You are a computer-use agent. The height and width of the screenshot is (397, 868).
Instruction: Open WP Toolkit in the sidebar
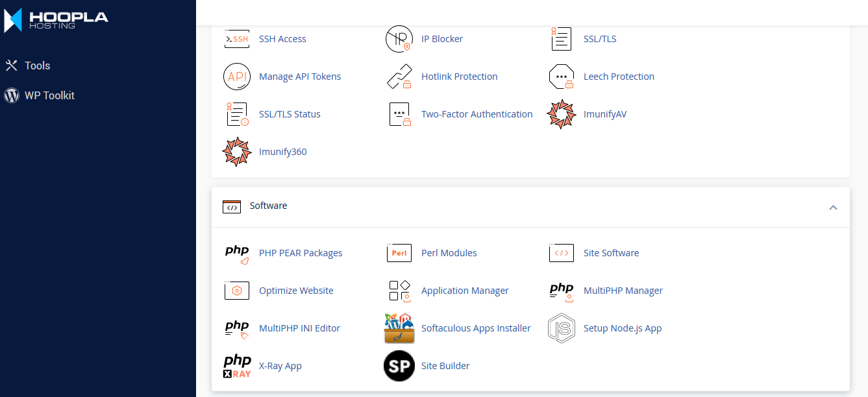coord(49,95)
